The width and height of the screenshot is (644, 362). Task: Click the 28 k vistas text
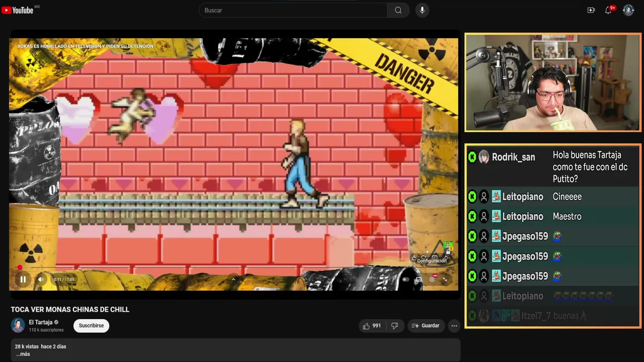(27, 346)
